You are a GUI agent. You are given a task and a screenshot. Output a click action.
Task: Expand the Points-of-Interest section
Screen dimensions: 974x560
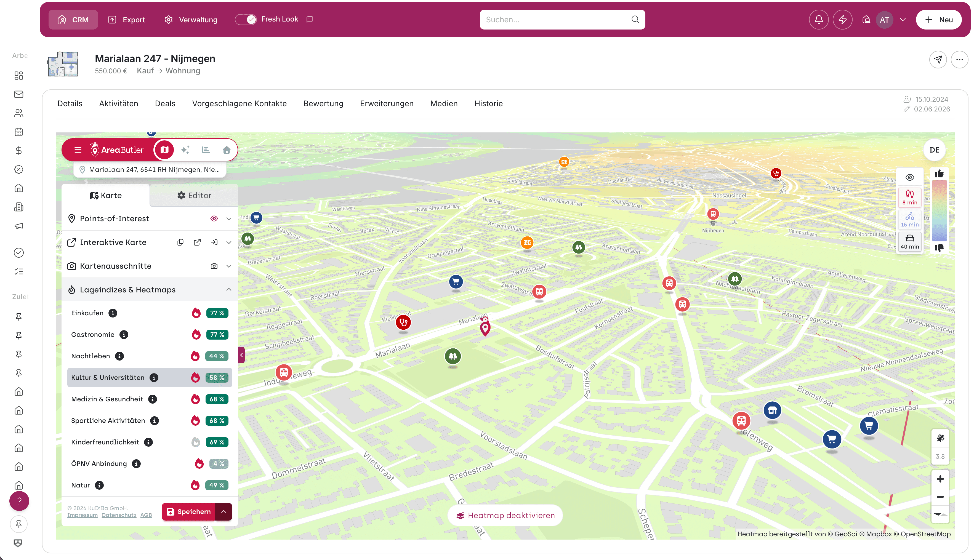click(x=229, y=218)
